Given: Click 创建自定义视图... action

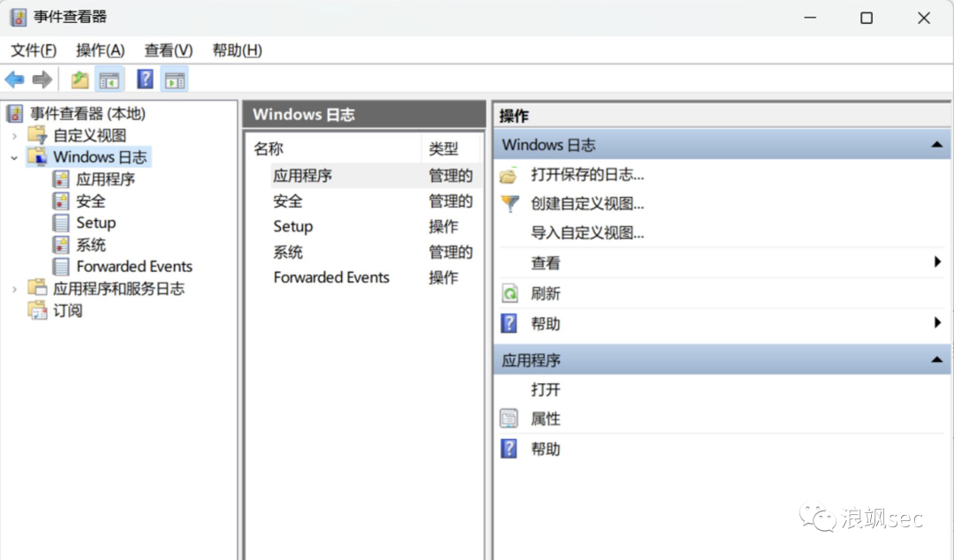Looking at the screenshot, I should click(587, 203).
